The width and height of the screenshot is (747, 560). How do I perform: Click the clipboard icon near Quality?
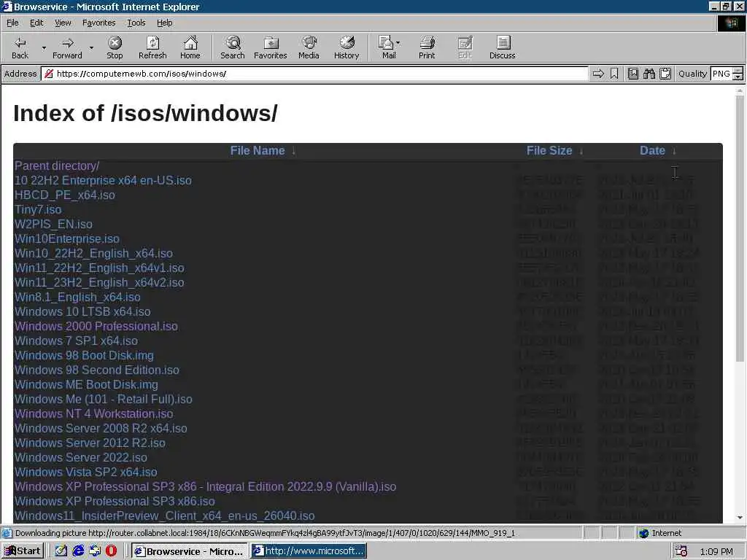tap(665, 74)
